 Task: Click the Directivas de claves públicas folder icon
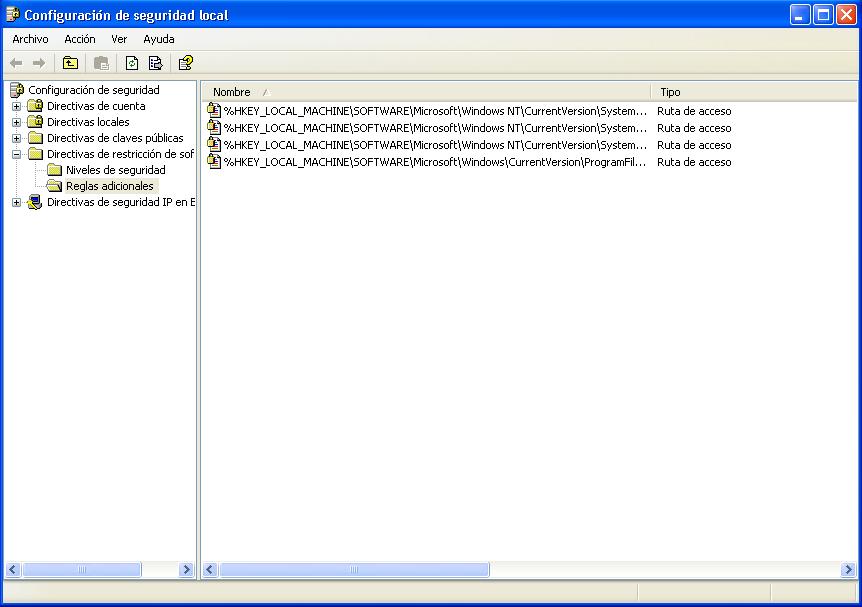coord(35,137)
